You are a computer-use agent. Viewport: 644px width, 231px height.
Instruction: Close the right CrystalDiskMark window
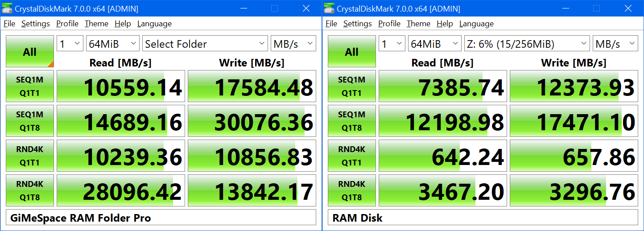[628, 8]
